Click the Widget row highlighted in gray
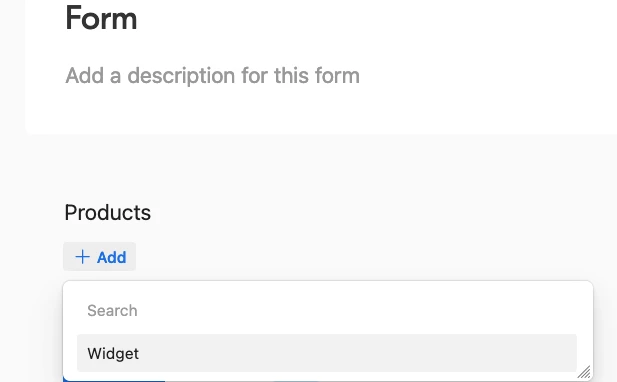This screenshot has height=382, width=617. click(327, 353)
